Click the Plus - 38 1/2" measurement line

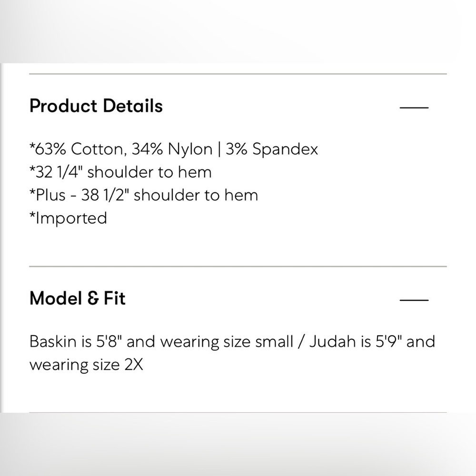tap(144, 195)
